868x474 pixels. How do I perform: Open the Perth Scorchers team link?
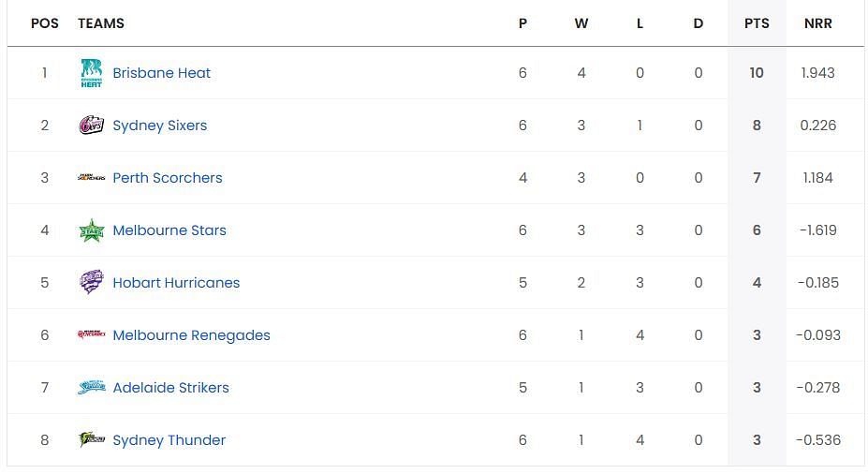pyautogui.click(x=168, y=178)
